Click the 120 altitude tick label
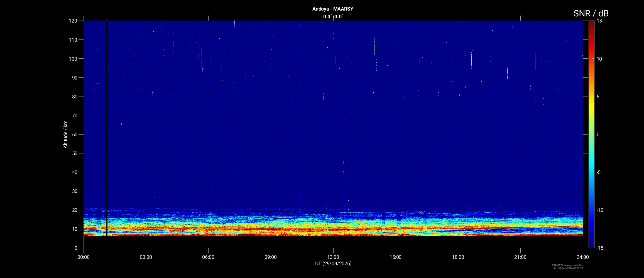Screen dimensions: 644x278 73,21
